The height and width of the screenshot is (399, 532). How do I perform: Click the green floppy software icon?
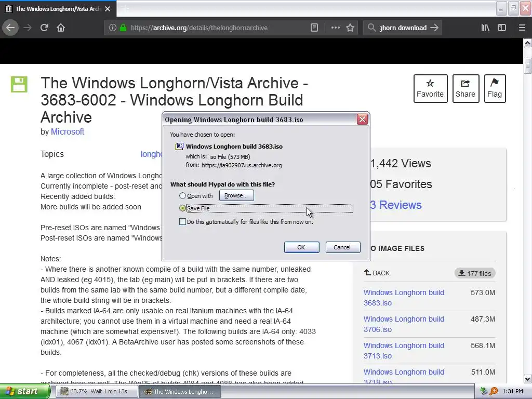pos(19,85)
